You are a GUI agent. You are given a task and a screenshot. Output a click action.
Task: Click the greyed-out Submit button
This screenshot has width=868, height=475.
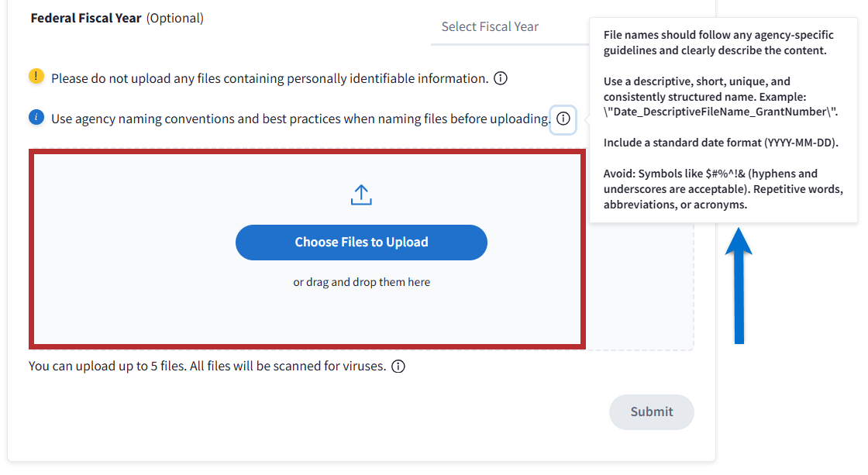tap(651, 412)
